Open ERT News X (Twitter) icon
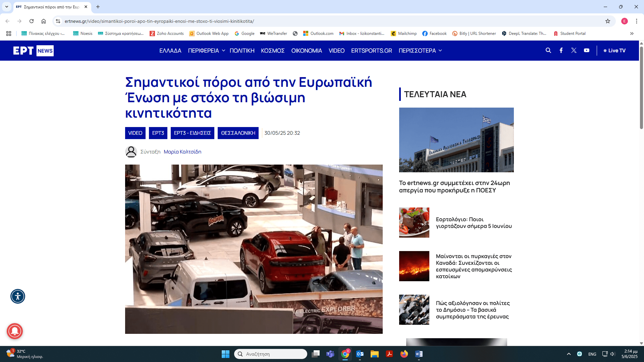The image size is (644, 362). coord(574,50)
